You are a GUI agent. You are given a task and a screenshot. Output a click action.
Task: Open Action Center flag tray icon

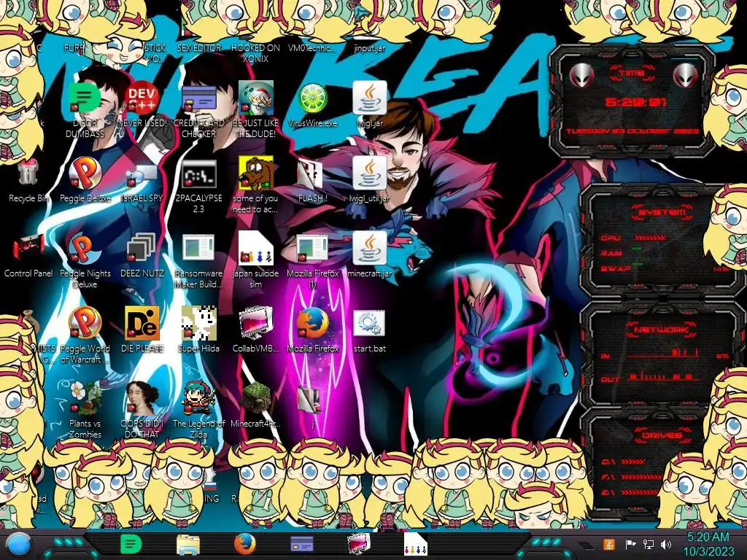click(x=630, y=544)
